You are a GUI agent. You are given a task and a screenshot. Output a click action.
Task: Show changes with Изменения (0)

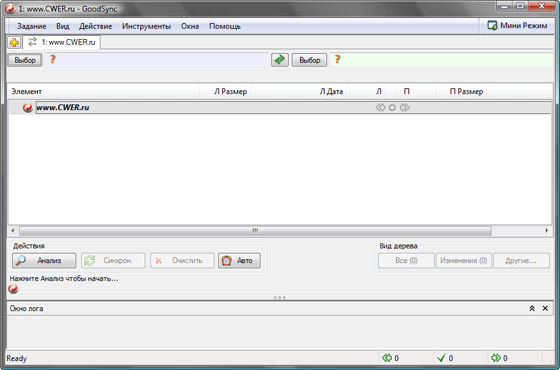464,260
